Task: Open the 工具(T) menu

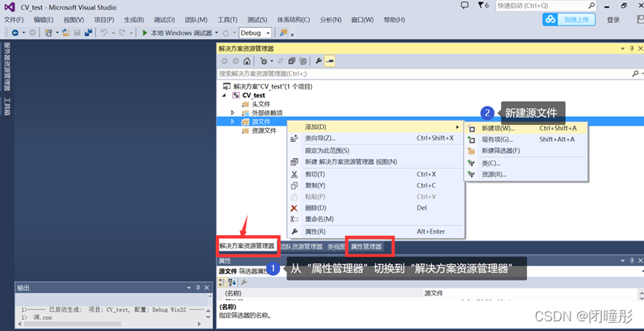Action: [x=228, y=19]
